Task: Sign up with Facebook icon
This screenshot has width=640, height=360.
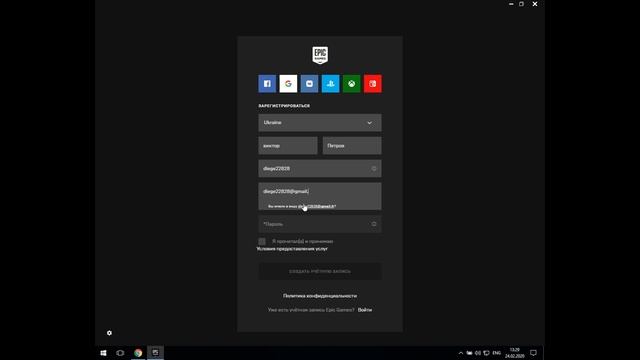Action: [x=267, y=84]
